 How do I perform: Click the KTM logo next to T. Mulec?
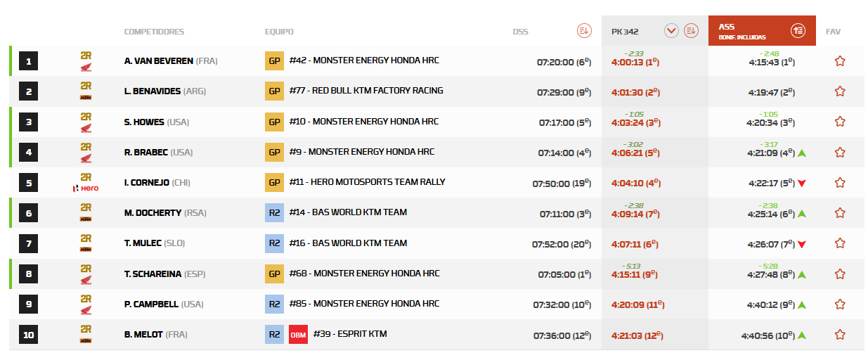86,248
